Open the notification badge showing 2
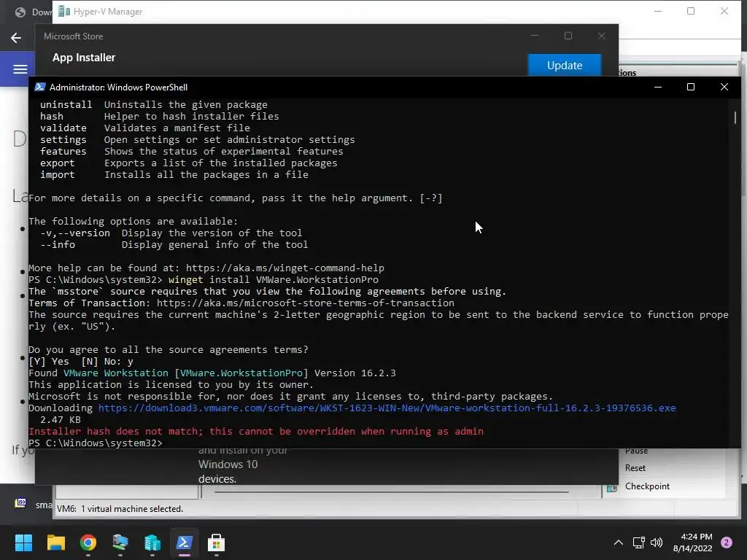 coord(727,542)
